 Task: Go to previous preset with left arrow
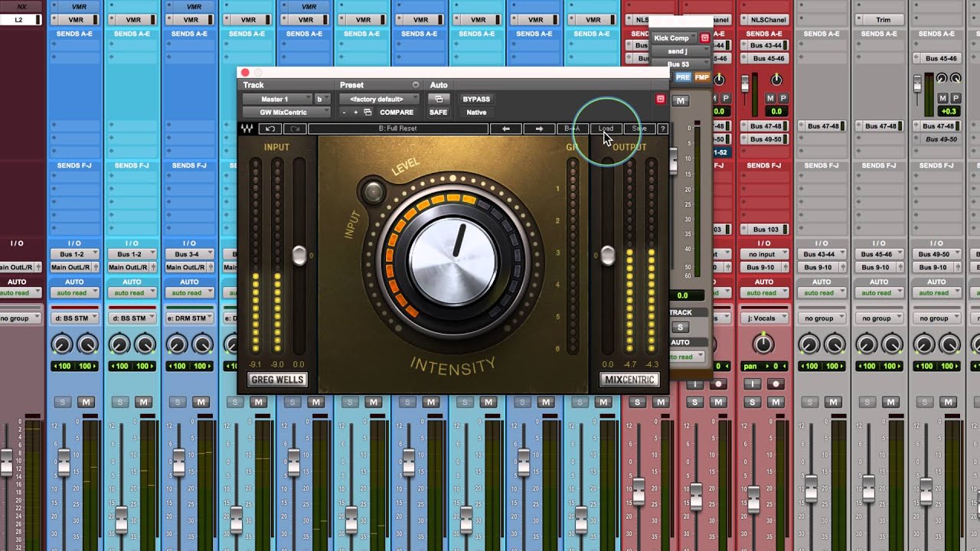point(506,129)
